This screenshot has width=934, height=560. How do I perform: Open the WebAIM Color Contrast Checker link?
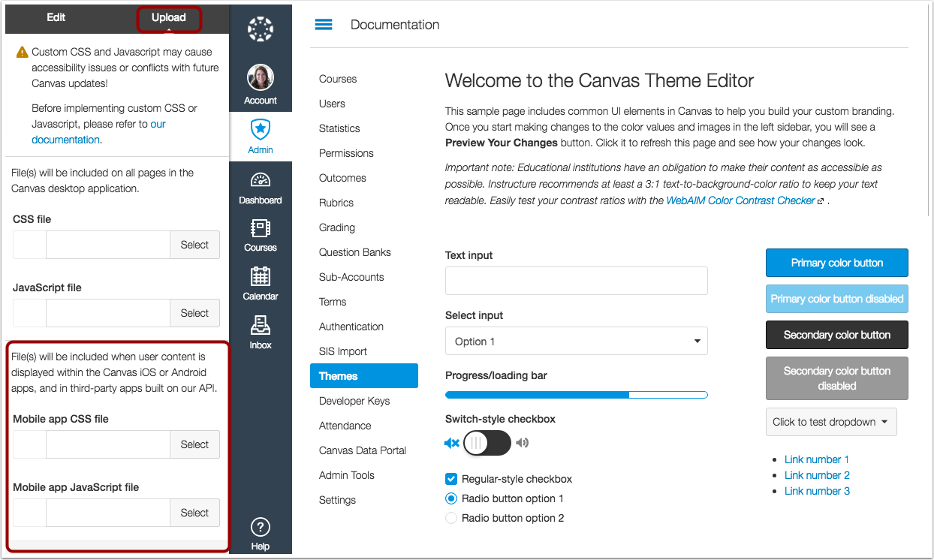(x=741, y=200)
